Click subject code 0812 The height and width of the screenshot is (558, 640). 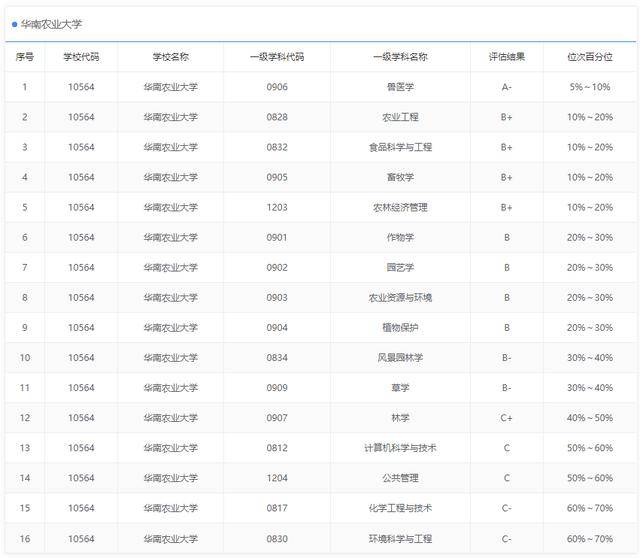coord(277,448)
